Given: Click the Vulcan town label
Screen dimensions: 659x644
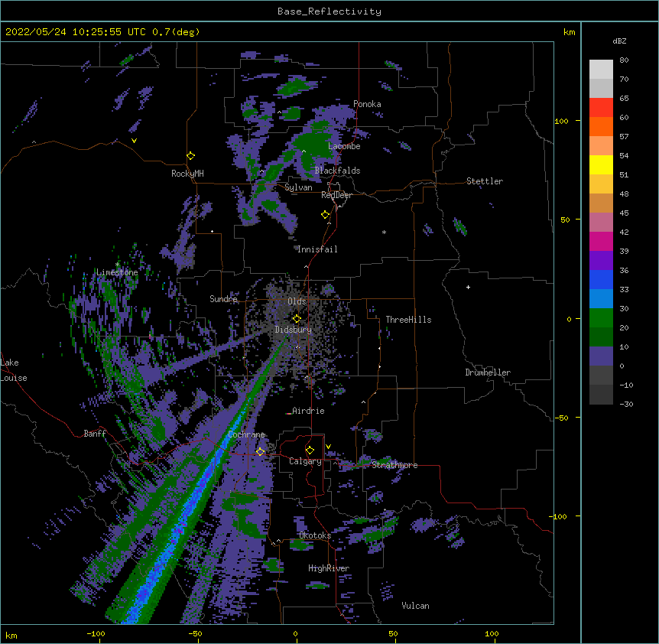Looking at the screenshot, I should click(x=415, y=606).
